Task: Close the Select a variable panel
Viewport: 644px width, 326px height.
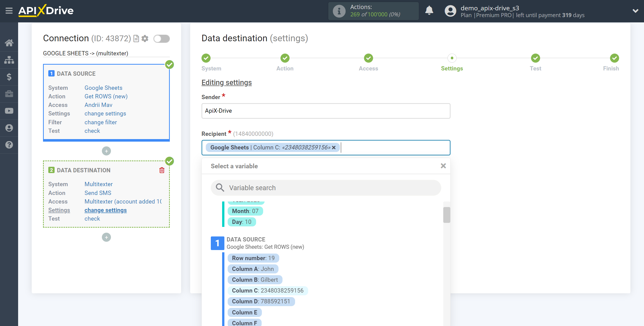Action: point(443,166)
